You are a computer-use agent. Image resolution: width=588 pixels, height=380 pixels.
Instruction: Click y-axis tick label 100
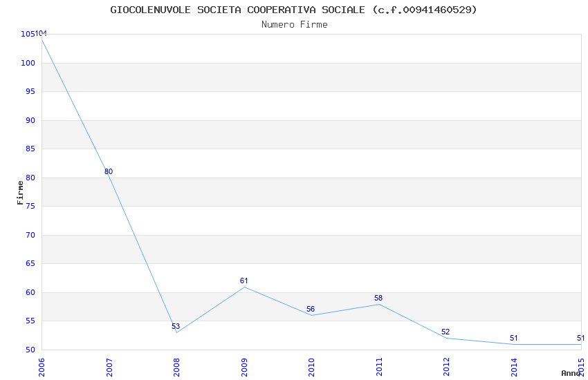(x=28, y=63)
